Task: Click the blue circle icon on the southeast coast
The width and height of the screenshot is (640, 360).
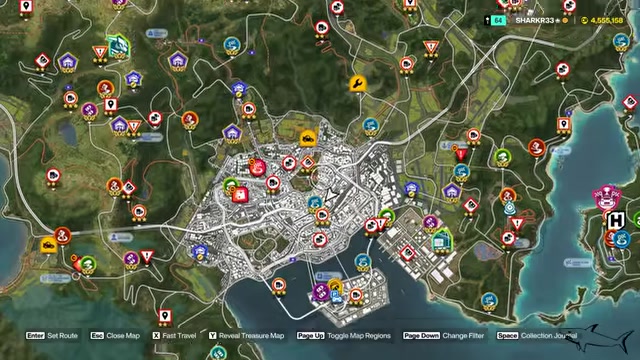Action: coord(489,301)
